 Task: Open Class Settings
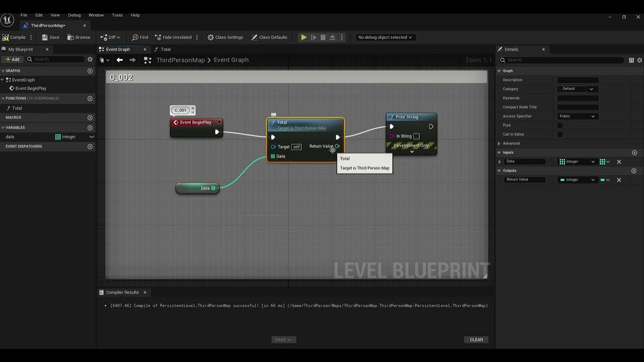(x=225, y=37)
